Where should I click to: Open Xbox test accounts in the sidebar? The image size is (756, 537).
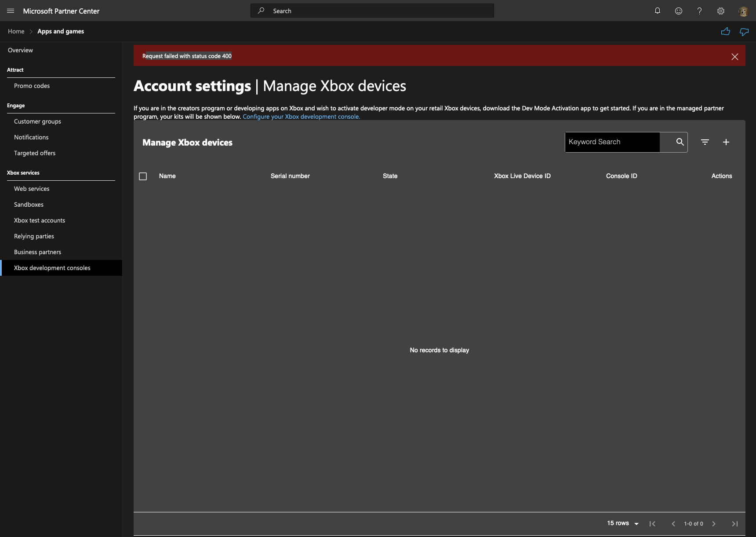40,220
